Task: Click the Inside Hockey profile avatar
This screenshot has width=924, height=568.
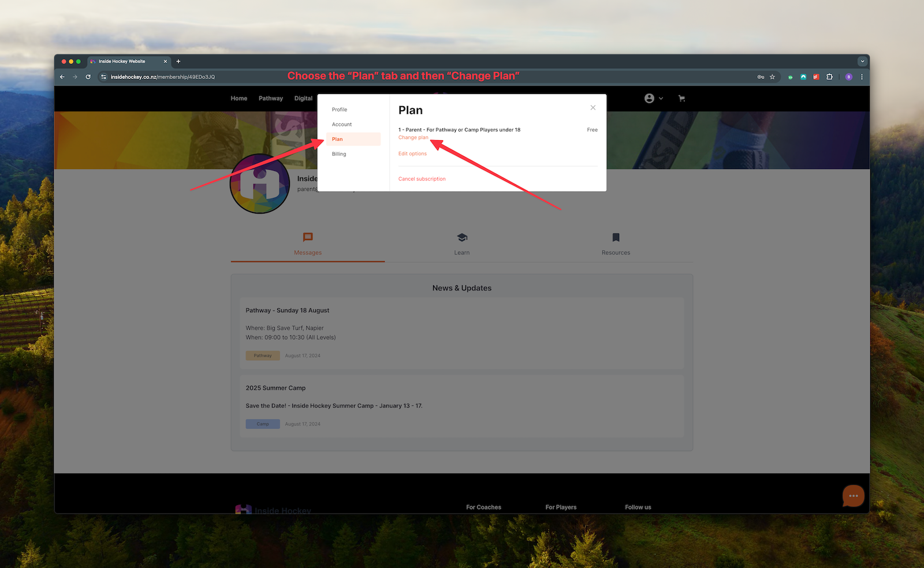Action: pyautogui.click(x=260, y=184)
